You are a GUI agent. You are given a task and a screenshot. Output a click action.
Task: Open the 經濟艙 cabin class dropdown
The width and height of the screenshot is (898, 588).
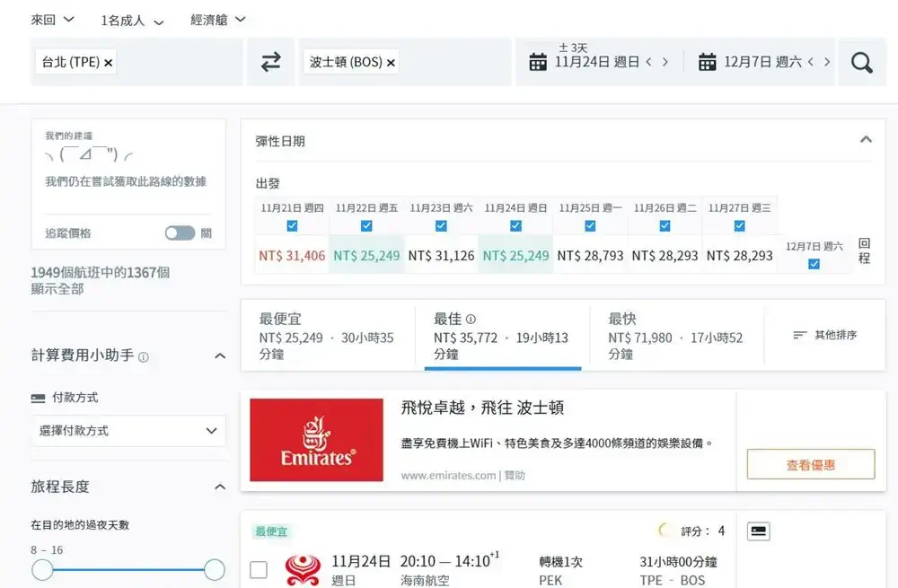pyautogui.click(x=218, y=20)
